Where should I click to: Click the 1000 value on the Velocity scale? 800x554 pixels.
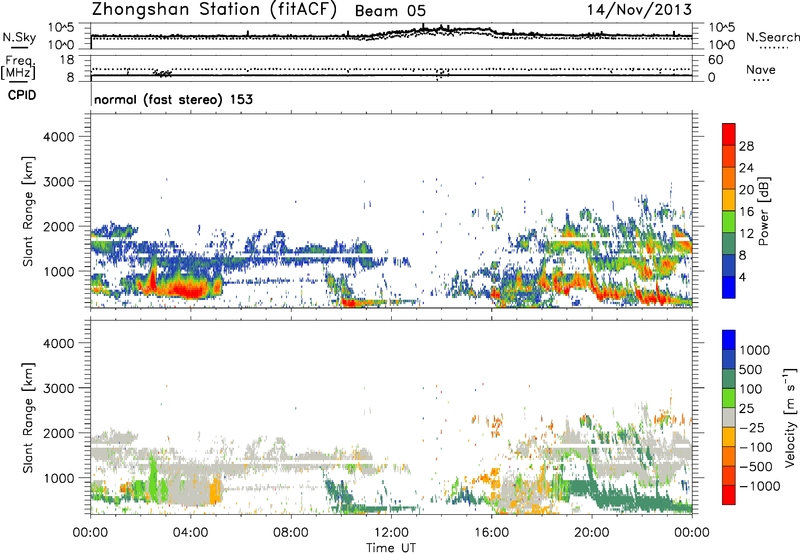[x=755, y=350]
